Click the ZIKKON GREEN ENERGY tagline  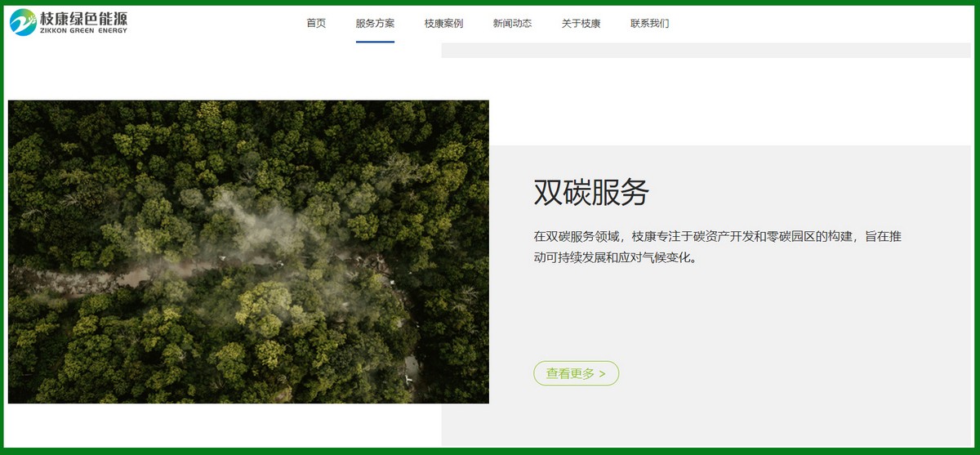coord(83,31)
